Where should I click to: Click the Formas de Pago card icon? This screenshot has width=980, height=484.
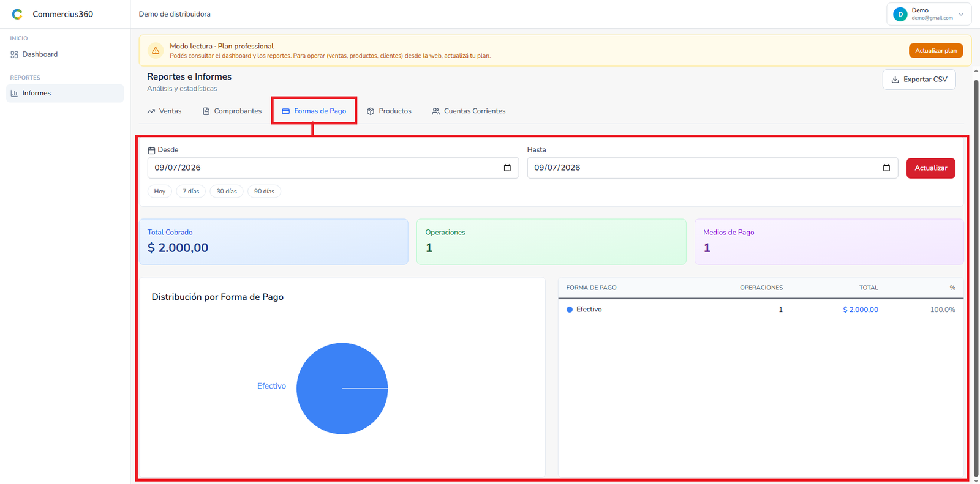click(x=285, y=111)
